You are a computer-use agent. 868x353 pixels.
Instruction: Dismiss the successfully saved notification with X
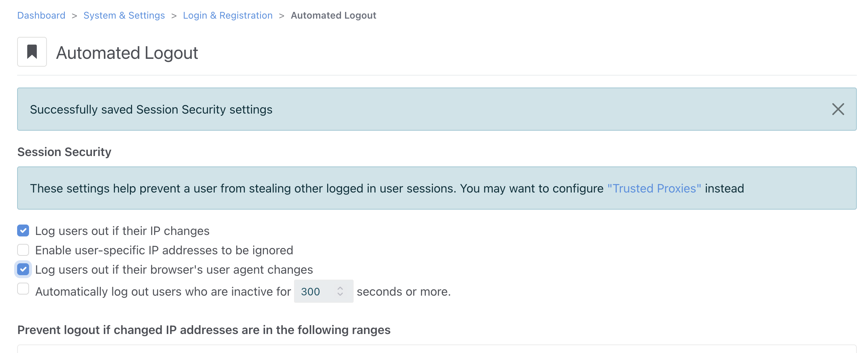838,109
